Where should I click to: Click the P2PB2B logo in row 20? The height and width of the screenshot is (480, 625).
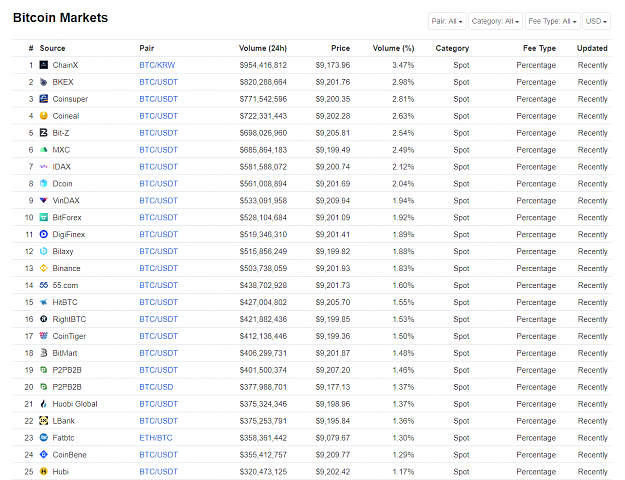[x=43, y=387]
